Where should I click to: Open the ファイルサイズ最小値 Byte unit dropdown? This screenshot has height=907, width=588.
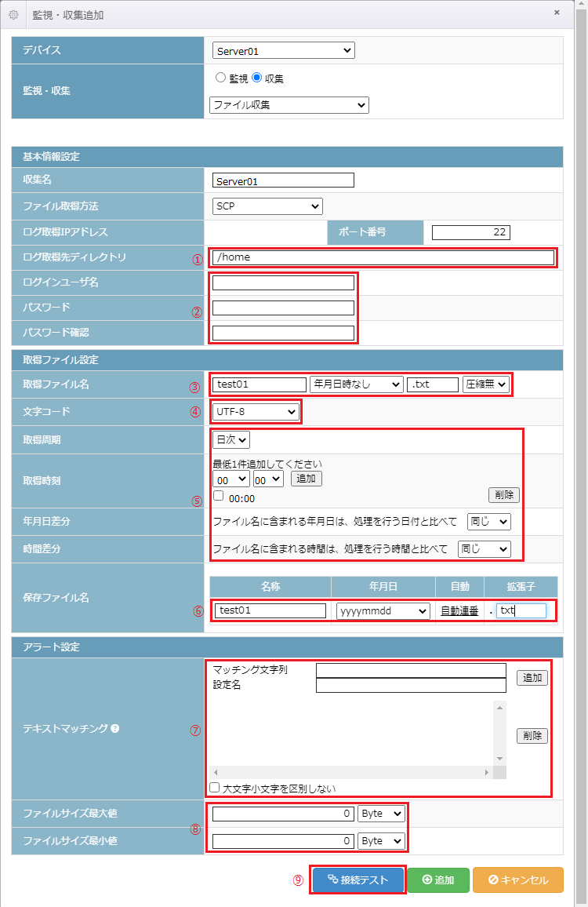[381, 841]
